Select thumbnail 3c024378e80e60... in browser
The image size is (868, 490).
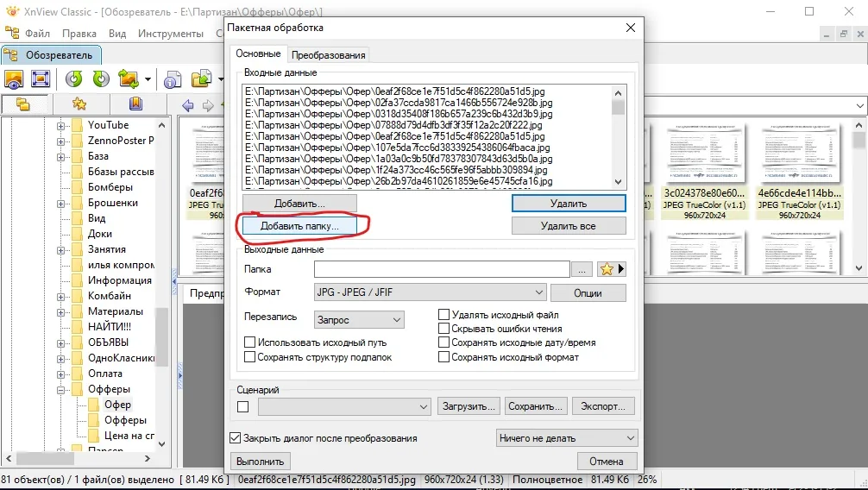tap(704, 172)
